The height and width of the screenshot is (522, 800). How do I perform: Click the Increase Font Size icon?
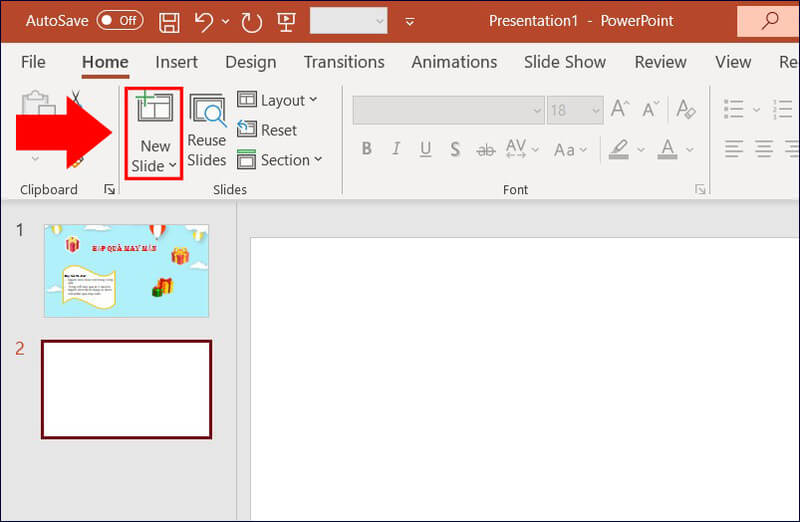(x=620, y=109)
